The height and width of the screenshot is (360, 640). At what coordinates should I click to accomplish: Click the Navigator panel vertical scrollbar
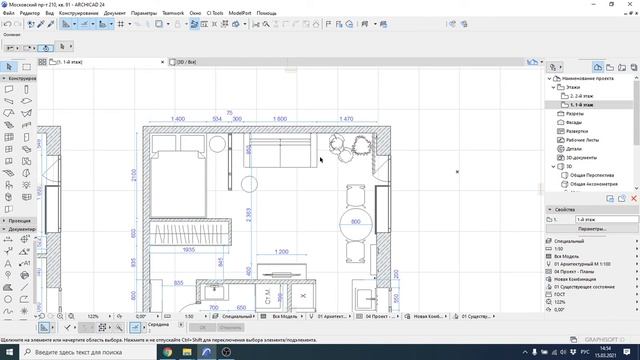point(637,114)
